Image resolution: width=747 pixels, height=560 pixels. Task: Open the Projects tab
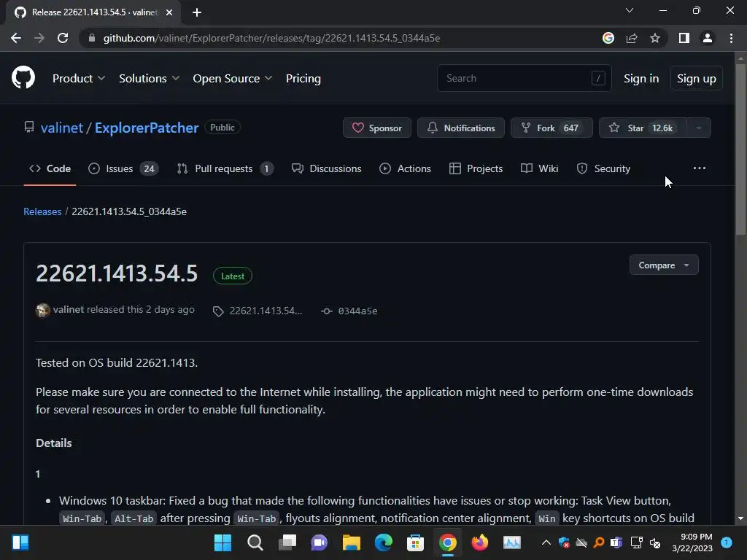pos(476,168)
